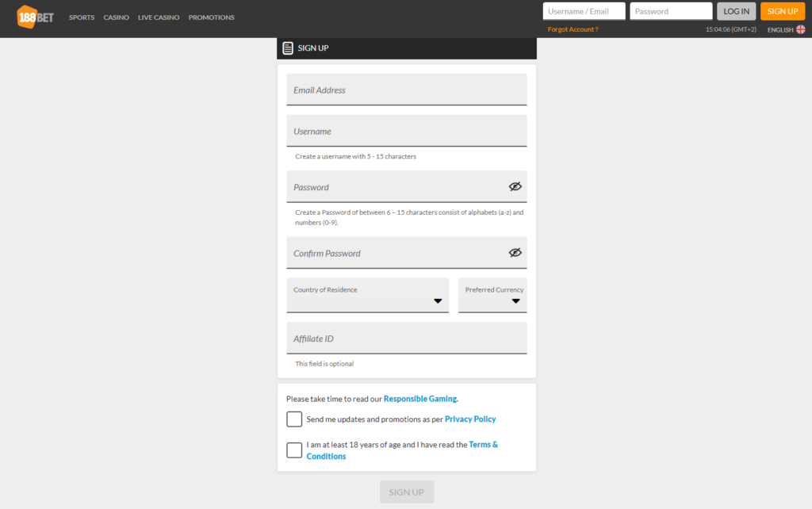Show password in Confirm Password field
The height and width of the screenshot is (509, 812).
[515, 253]
